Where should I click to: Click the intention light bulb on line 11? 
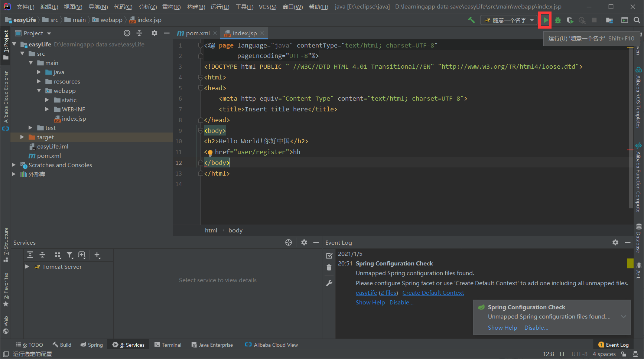(210, 152)
